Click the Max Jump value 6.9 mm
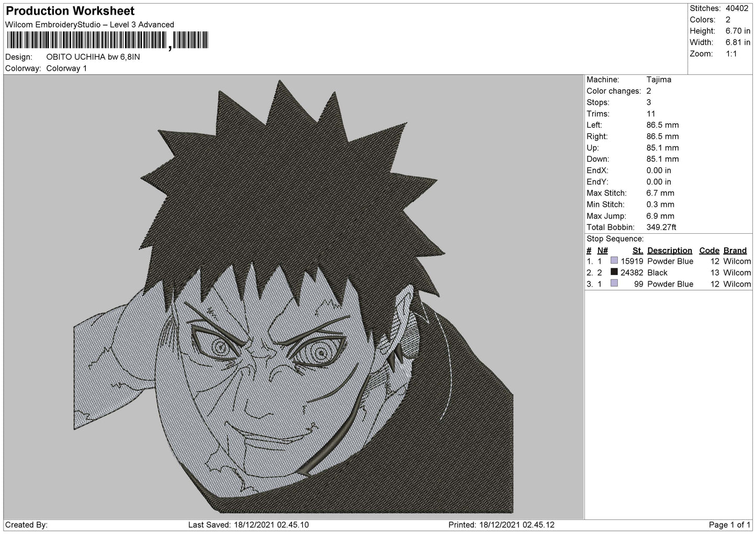 point(660,216)
